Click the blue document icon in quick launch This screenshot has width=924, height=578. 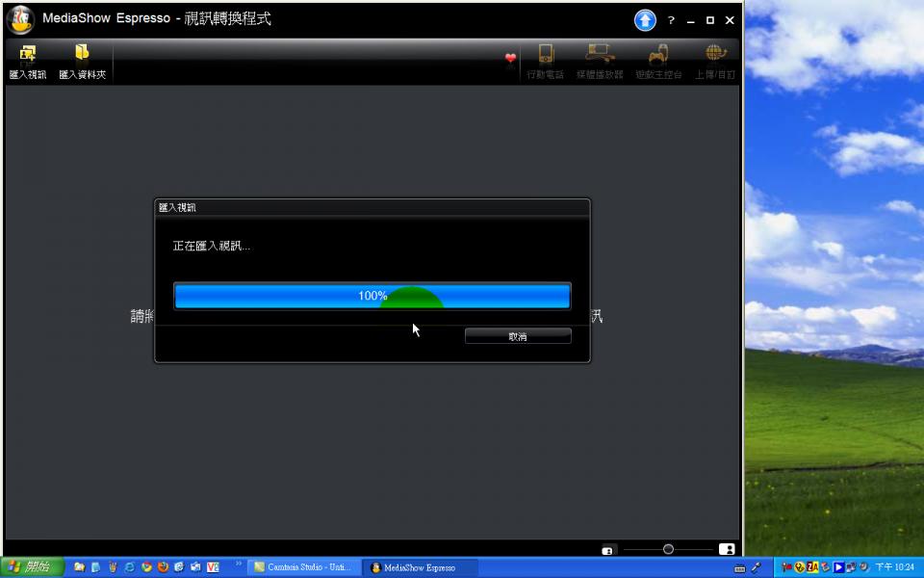pos(95,567)
